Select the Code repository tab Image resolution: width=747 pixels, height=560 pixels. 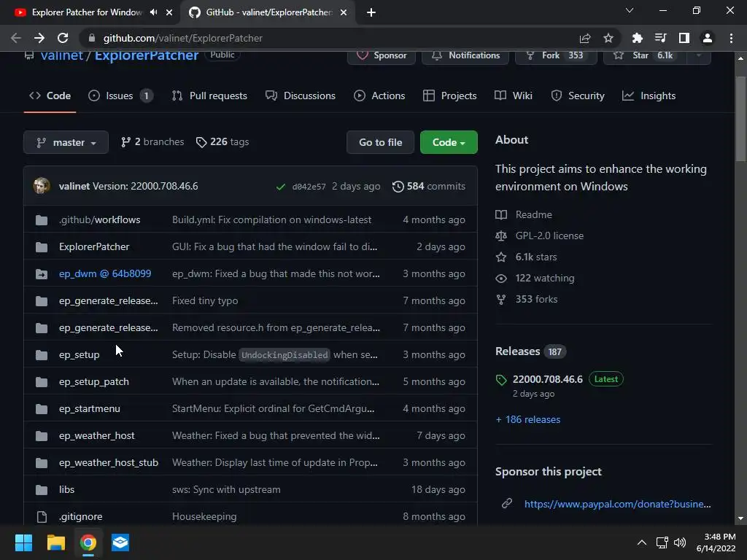pos(50,96)
